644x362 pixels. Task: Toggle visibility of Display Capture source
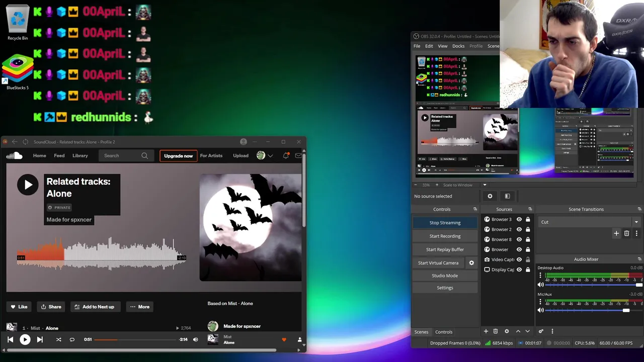tap(519, 269)
